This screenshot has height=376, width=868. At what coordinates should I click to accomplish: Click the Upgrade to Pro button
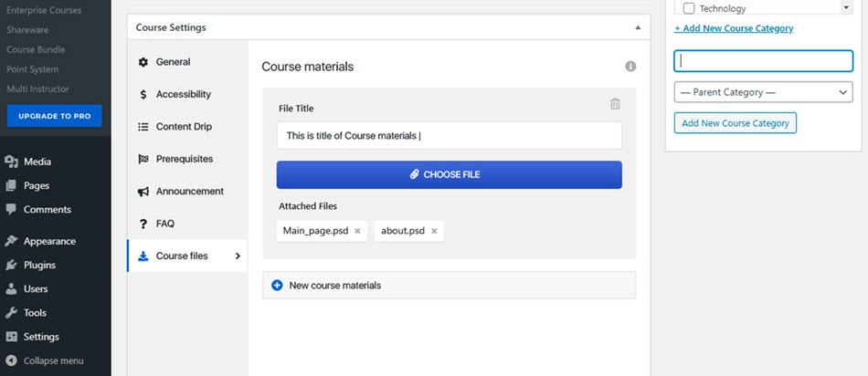tap(54, 116)
